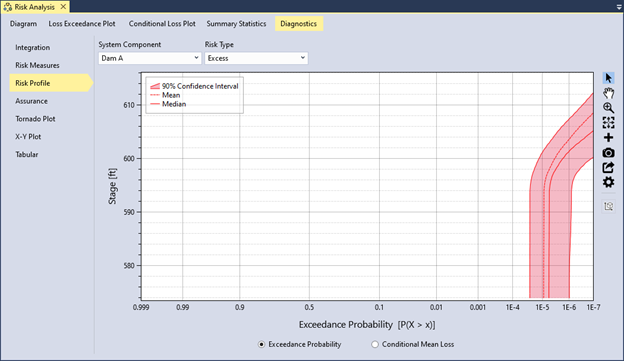624x361 pixels.
Task: Select the Risk Analysis document tab
Action: [35, 7]
